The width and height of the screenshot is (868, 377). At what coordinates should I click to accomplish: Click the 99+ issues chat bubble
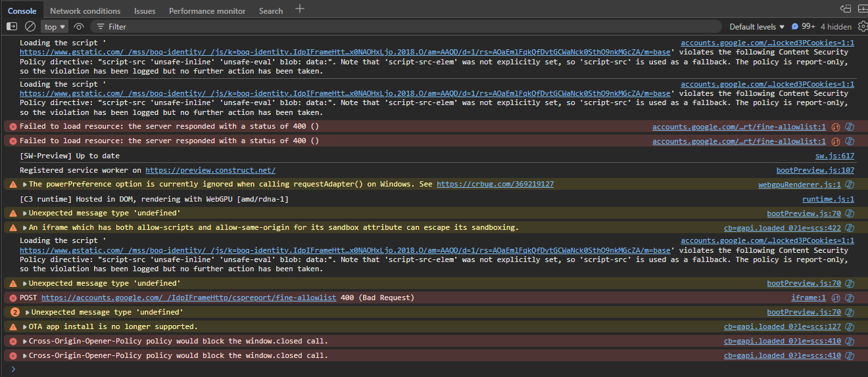[x=804, y=27]
